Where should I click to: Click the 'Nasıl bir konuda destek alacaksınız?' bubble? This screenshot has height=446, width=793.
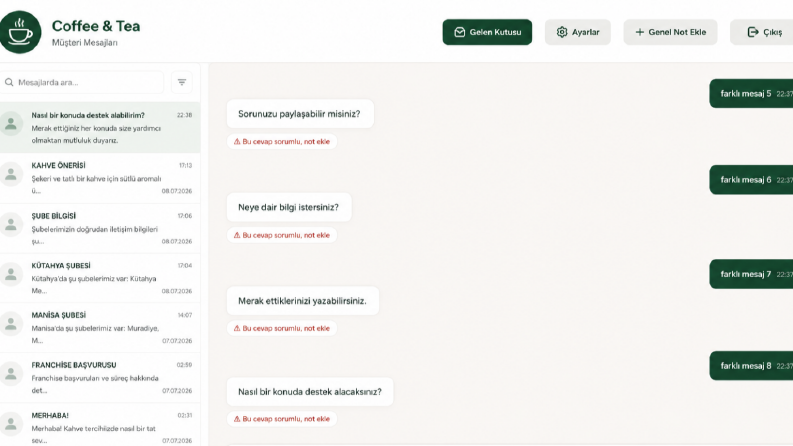click(x=310, y=392)
